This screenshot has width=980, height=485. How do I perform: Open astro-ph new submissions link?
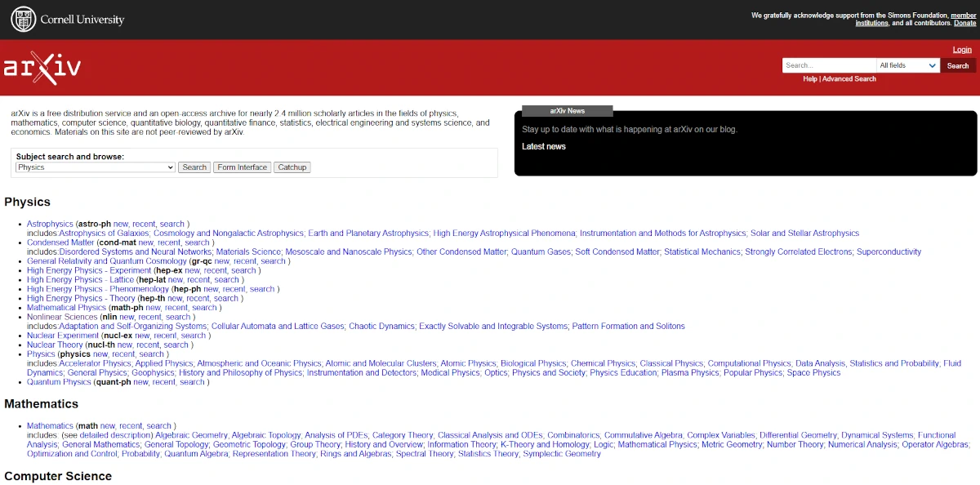point(121,224)
